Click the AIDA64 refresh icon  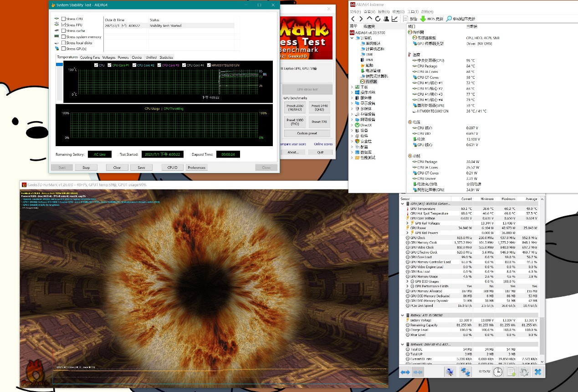[x=378, y=19]
